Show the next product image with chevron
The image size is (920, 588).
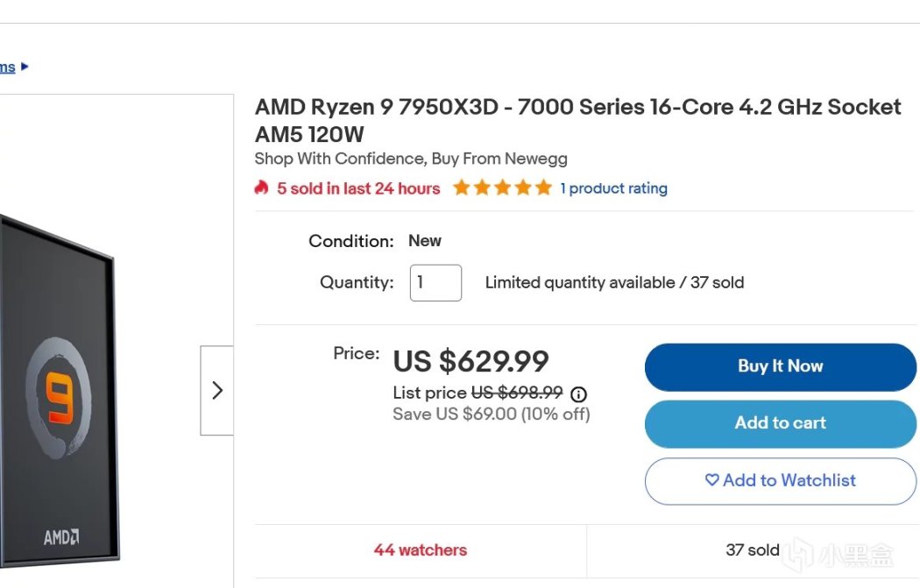coord(217,390)
